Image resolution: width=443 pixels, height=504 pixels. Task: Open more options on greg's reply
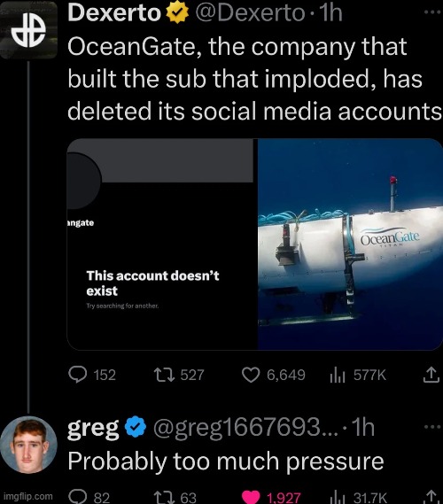(431, 427)
